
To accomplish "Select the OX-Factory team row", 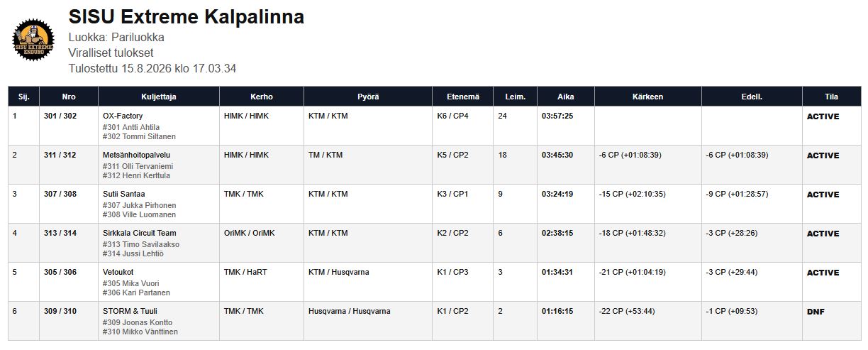I will (x=435, y=126).
